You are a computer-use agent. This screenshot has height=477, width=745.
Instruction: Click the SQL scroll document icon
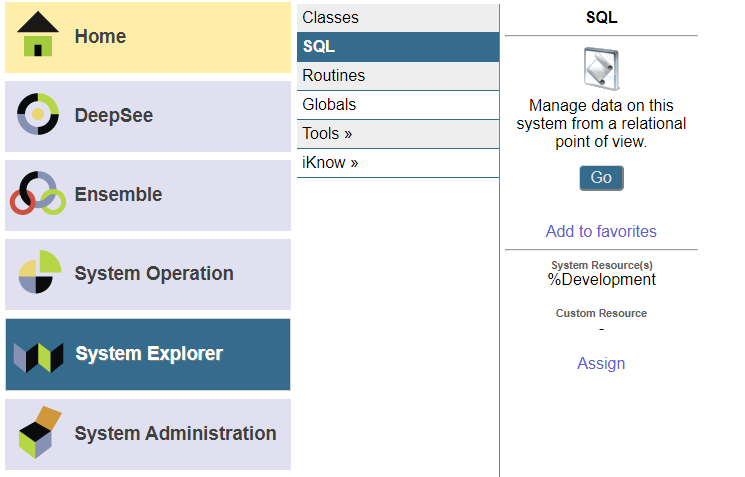pos(601,69)
